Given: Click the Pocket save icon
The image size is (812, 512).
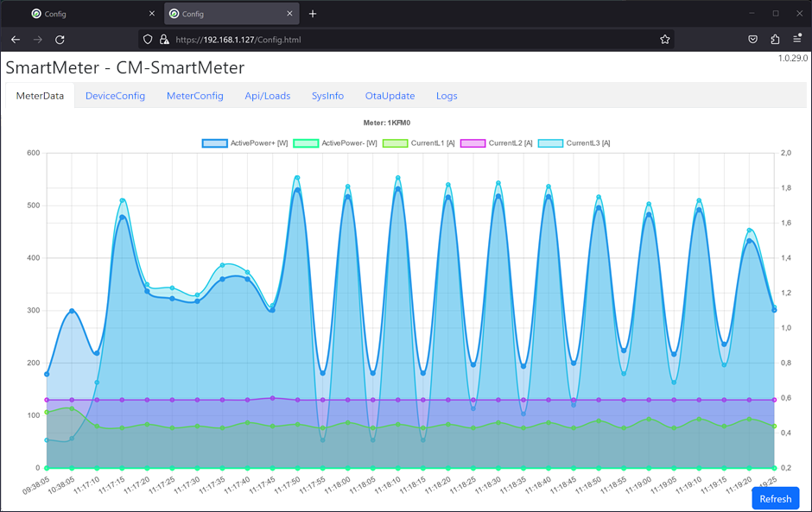Looking at the screenshot, I should click(752, 40).
